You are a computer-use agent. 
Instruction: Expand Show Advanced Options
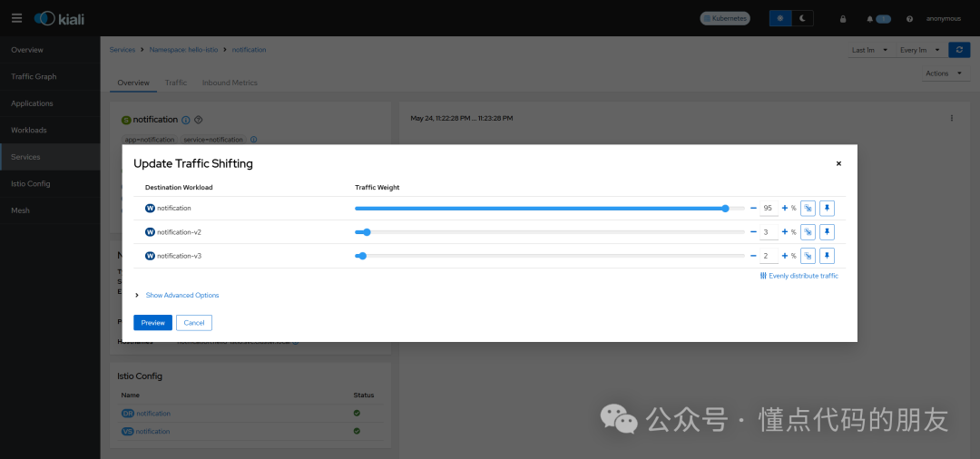181,295
